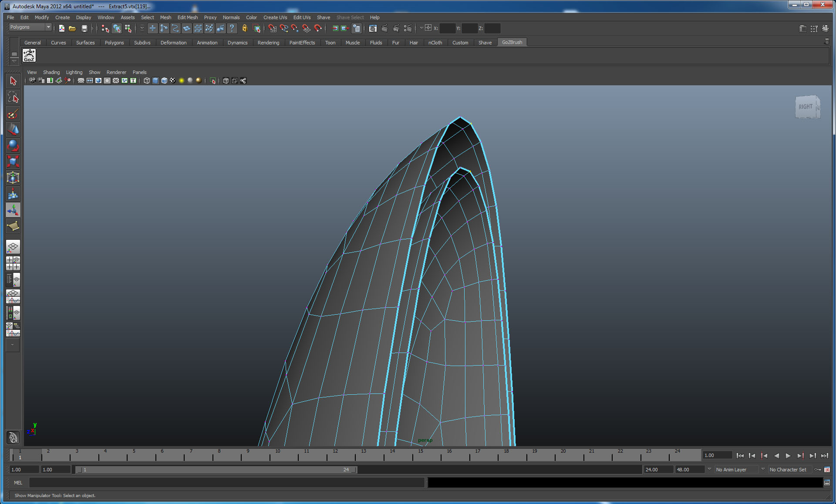Open the Edit Mesh menu
This screenshot has width=836, height=504.
pyautogui.click(x=188, y=17)
